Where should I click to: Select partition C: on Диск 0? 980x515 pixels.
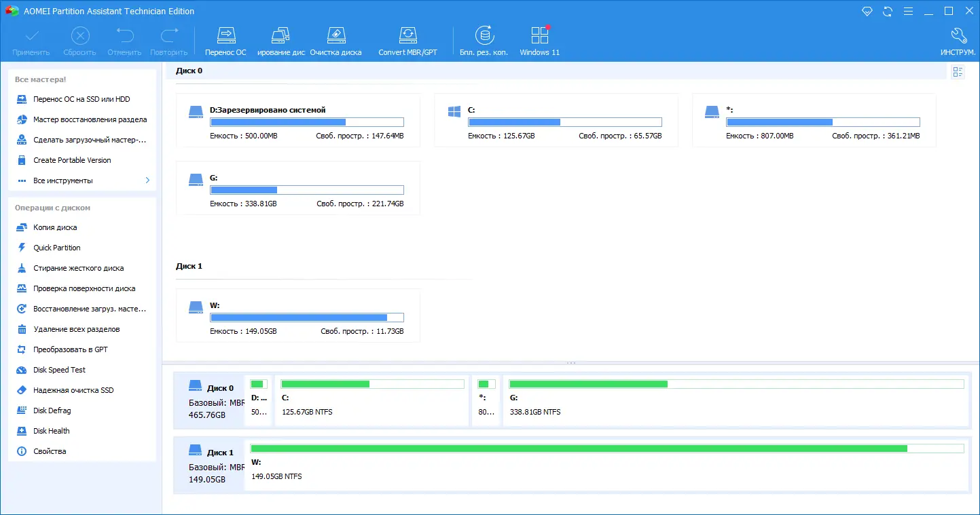[555, 119]
